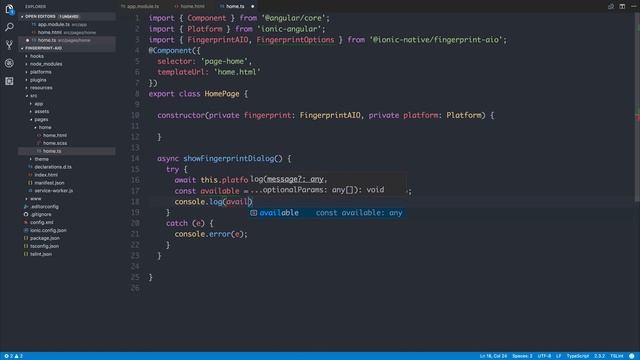This screenshot has width=640, height=360.
Task: Change indentation via Spaces: 2 status entry
Action: [x=522, y=356]
